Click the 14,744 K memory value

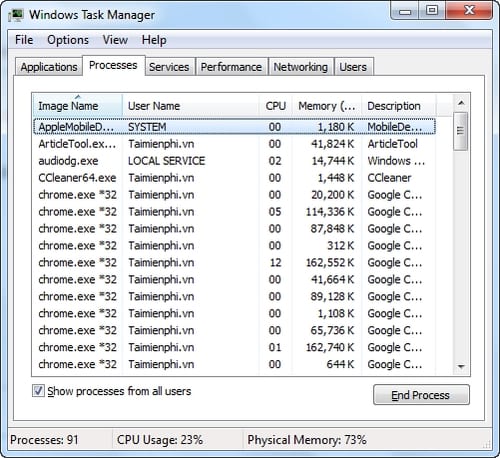coord(332,161)
